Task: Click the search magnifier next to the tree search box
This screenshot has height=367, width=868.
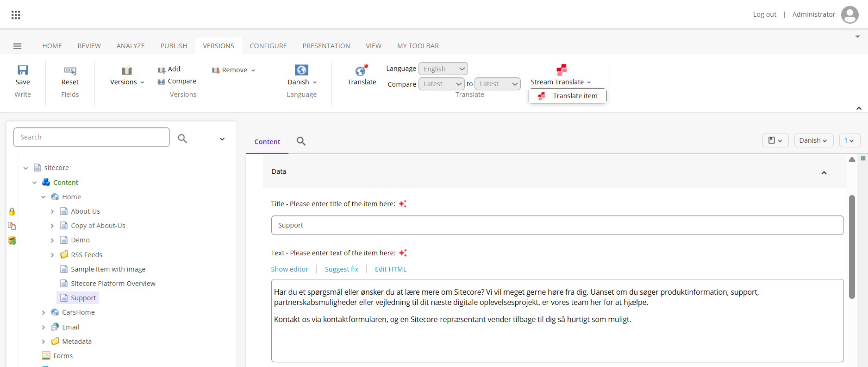Action: [x=182, y=138]
